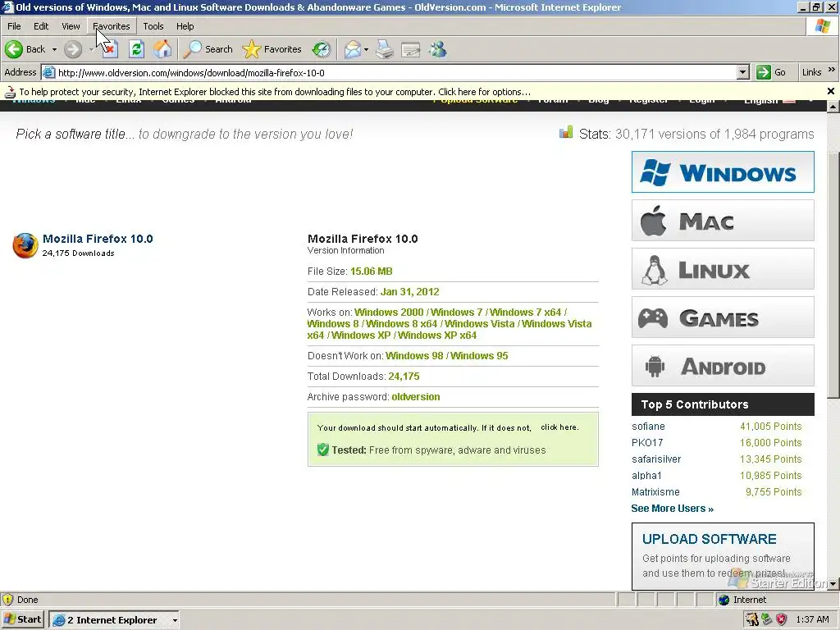Click the address bar URL field
Viewport: 840px width, 630px height.
395,73
